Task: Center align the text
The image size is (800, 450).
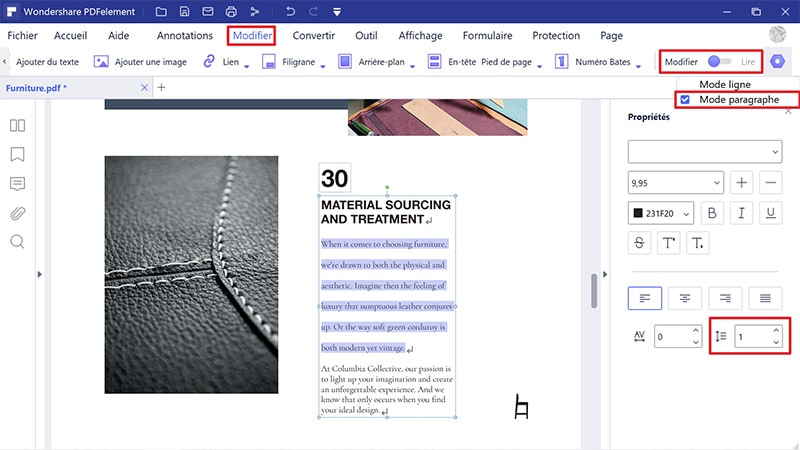Action: [x=685, y=298]
